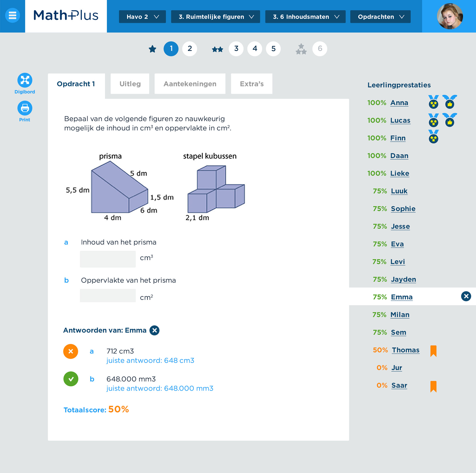This screenshot has height=473, width=476.
Task: Switch to the Extra's tab
Action: click(x=252, y=84)
